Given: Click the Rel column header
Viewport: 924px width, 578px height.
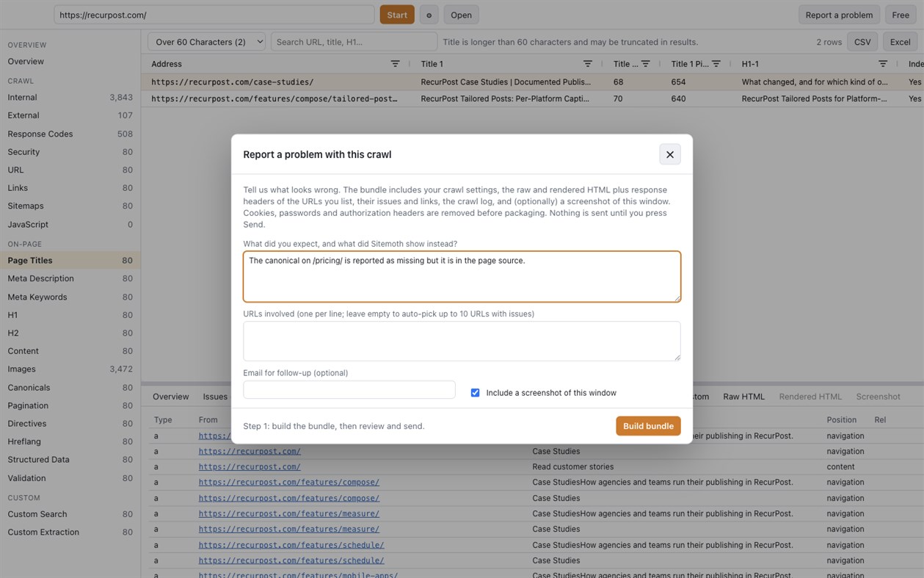Looking at the screenshot, I should [880, 420].
